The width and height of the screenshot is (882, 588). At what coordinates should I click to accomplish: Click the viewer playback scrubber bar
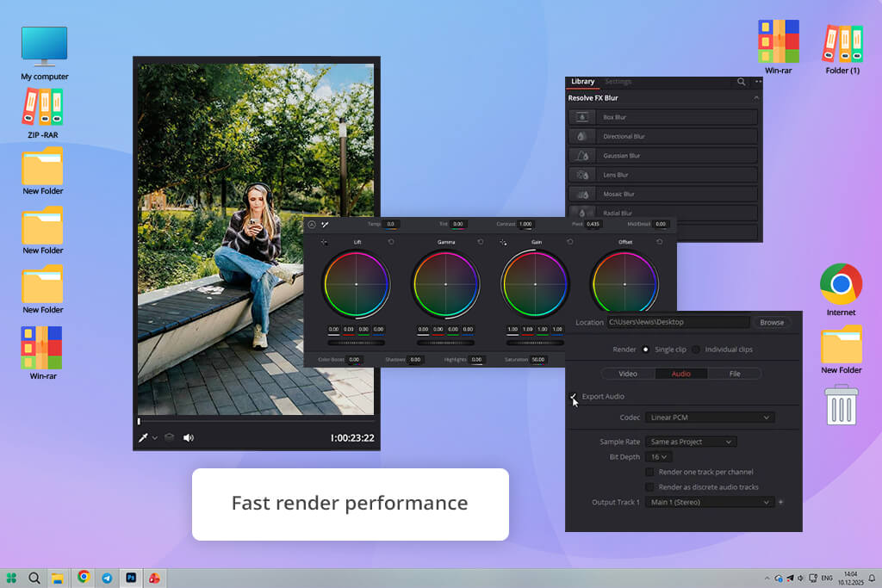pos(256,420)
